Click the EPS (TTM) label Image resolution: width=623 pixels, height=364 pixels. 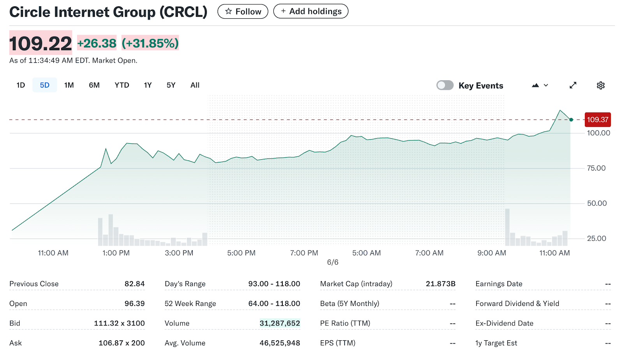point(338,343)
